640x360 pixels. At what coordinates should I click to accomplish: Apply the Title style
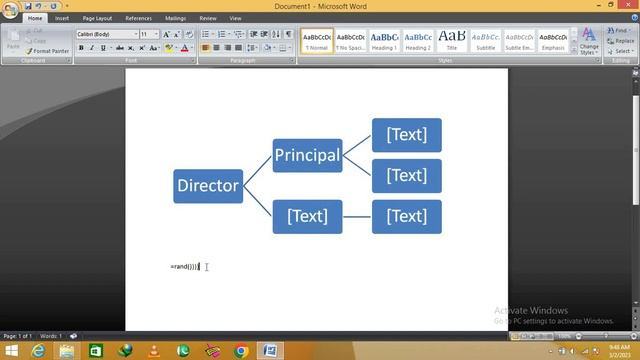tap(452, 41)
